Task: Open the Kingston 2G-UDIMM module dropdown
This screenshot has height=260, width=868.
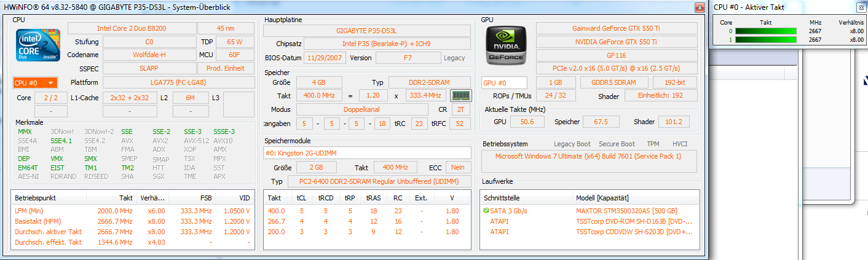Action: tap(367, 152)
